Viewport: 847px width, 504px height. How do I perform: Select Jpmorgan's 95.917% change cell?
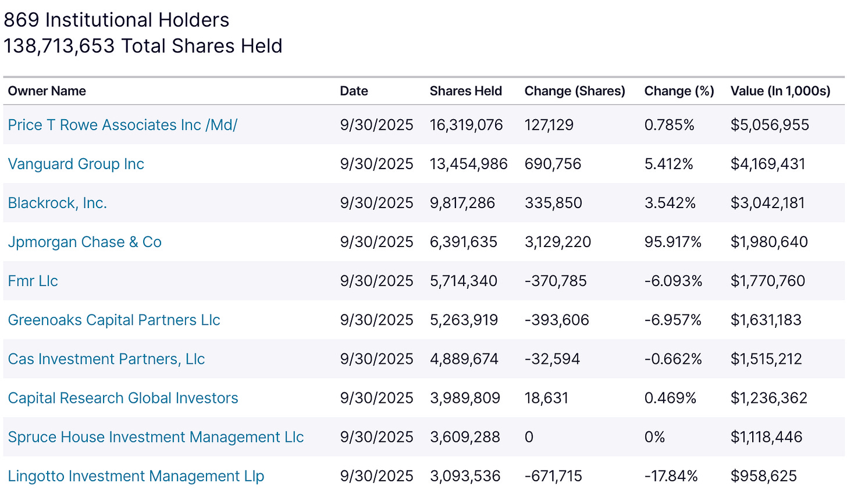pos(672,242)
